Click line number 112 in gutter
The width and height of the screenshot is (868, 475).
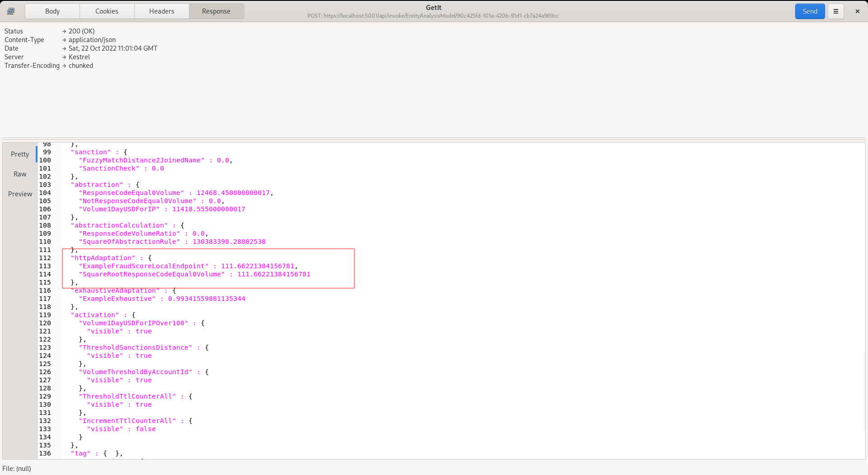click(x=45, y=258)
